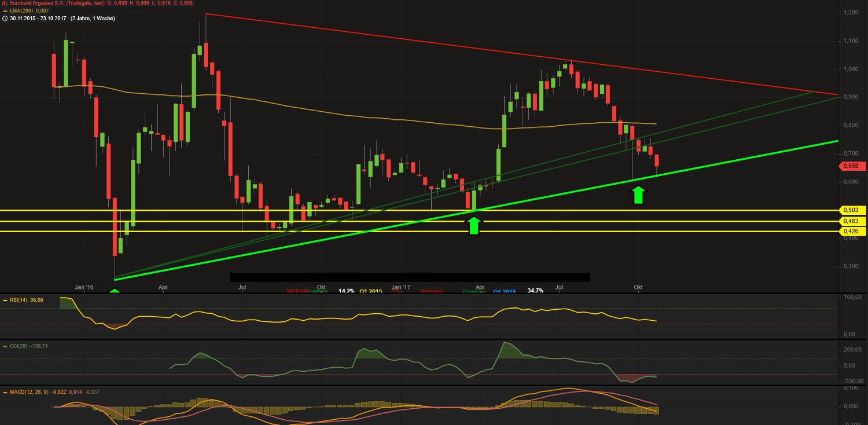Select the red 0,658 price flag on the axis
Image resolution: width=868 pixels, height=425 pixels.
pyautogui.click(x=852, y=166)
